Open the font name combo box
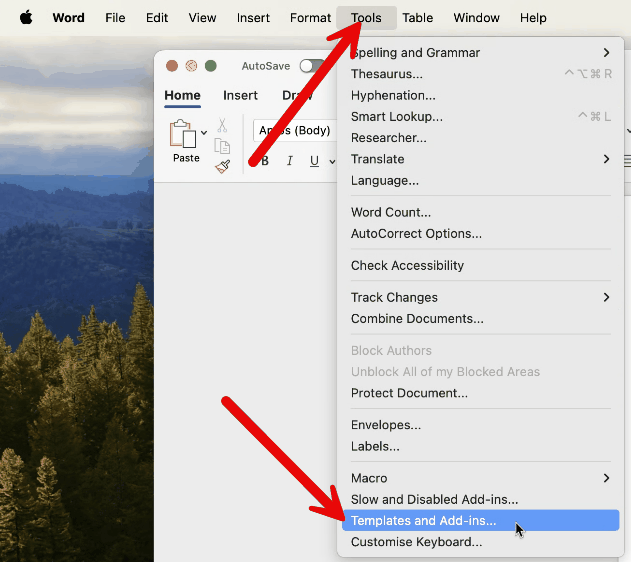This screenshot has width=631, height=562. [295, 130]
